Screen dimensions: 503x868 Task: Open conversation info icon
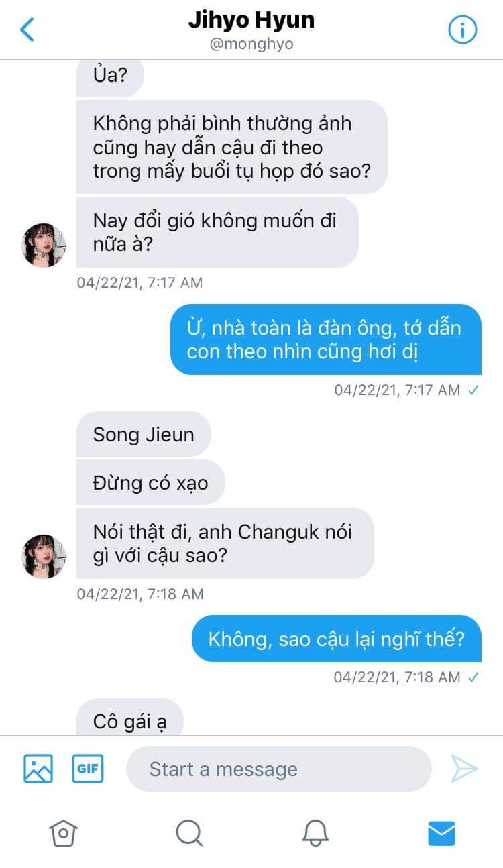pyautogui.click(x=462, y=30)
